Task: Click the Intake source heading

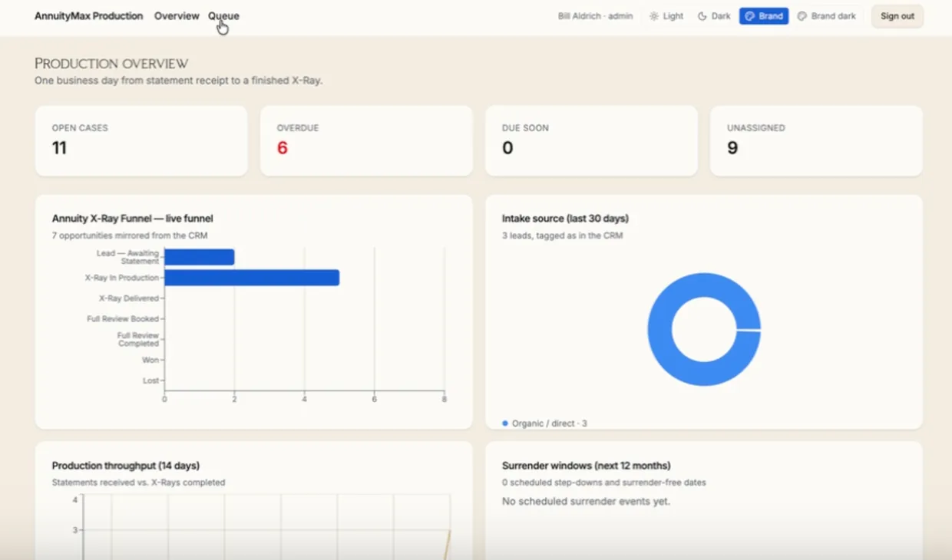Action: coord(565,219)
